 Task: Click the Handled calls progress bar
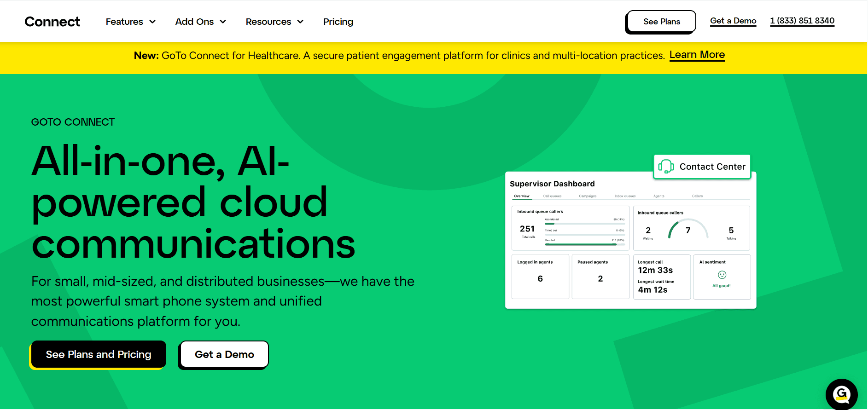[x=585, y=244]
